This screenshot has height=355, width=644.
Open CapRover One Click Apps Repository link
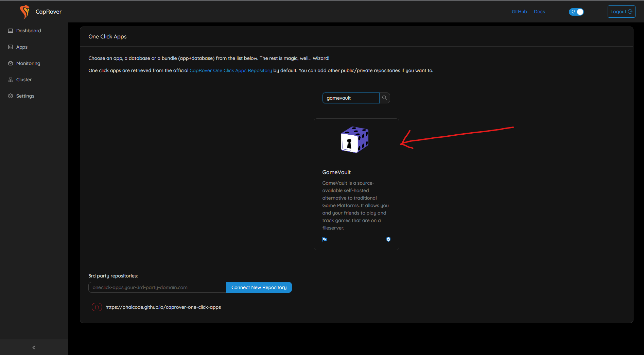coord(231,70)
